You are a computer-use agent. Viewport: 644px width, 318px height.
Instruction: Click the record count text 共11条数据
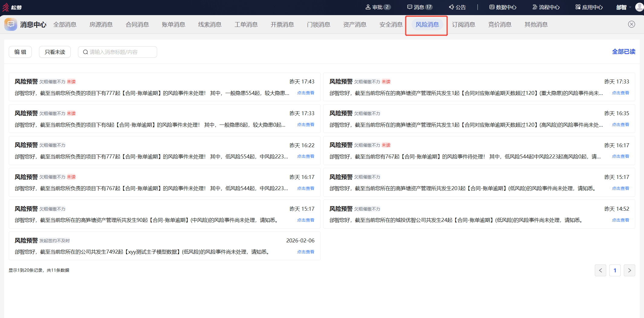[x=58, y=270]
